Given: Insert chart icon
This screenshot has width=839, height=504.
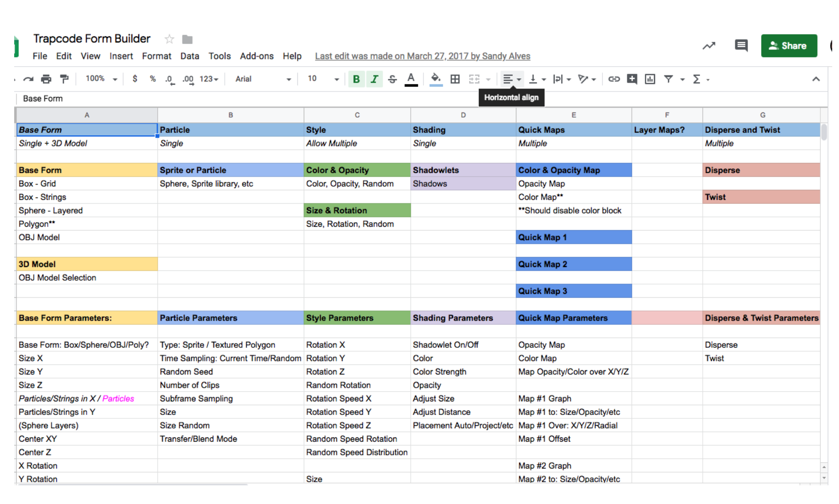Looking at the screenshot, I should (650, 79).
